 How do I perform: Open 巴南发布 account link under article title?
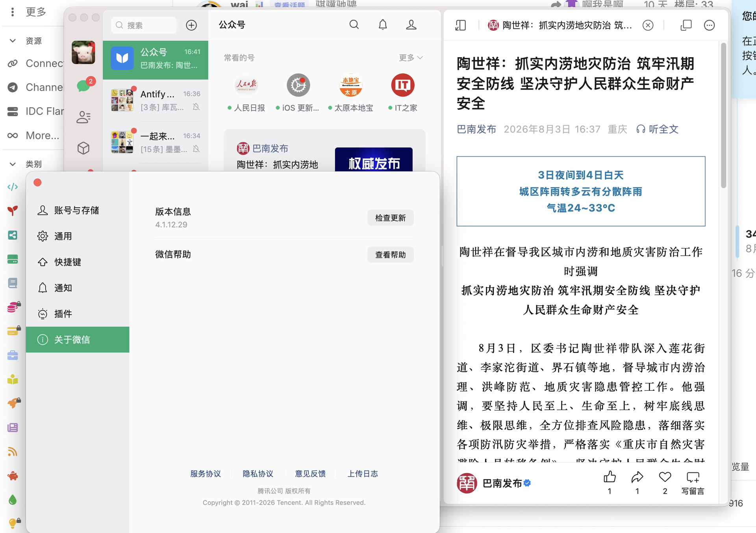476,129
